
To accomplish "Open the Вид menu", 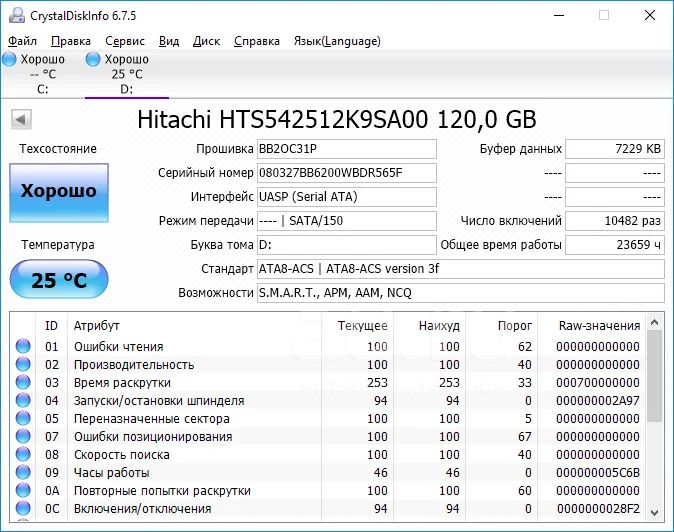I will pyautogui.click(x=169, y=41).
